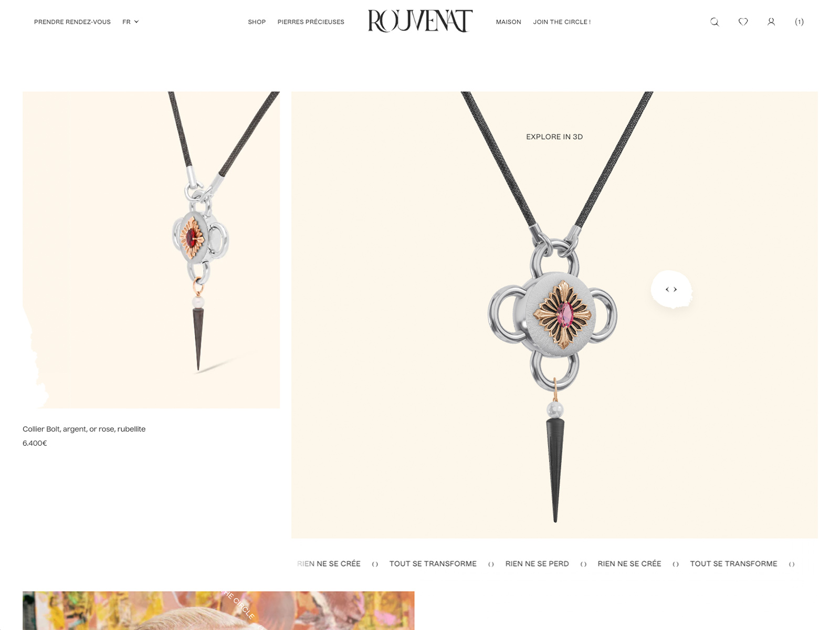Open the wishlist heart icon
The image size is (840, 630).
click(743, 22)
